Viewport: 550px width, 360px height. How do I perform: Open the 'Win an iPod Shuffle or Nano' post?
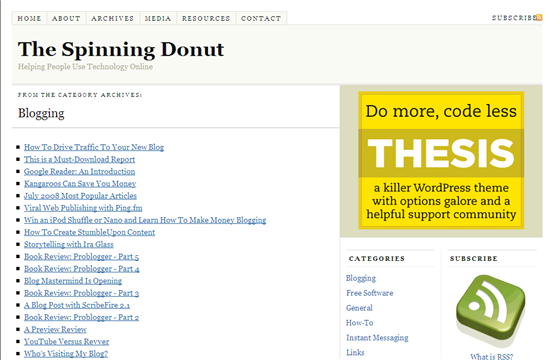[145, 220]
